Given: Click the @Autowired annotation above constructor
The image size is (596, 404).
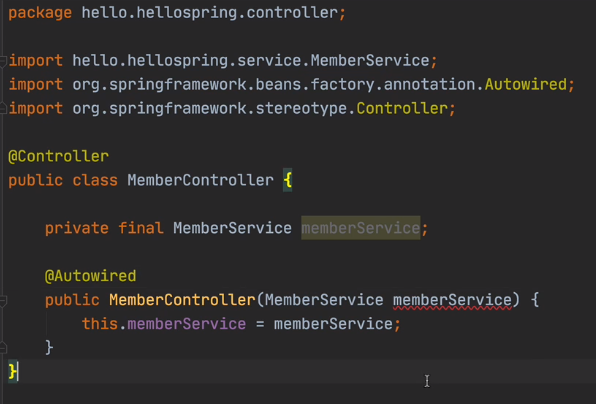Looking at the screenshot, I should (x=90, y=276).
